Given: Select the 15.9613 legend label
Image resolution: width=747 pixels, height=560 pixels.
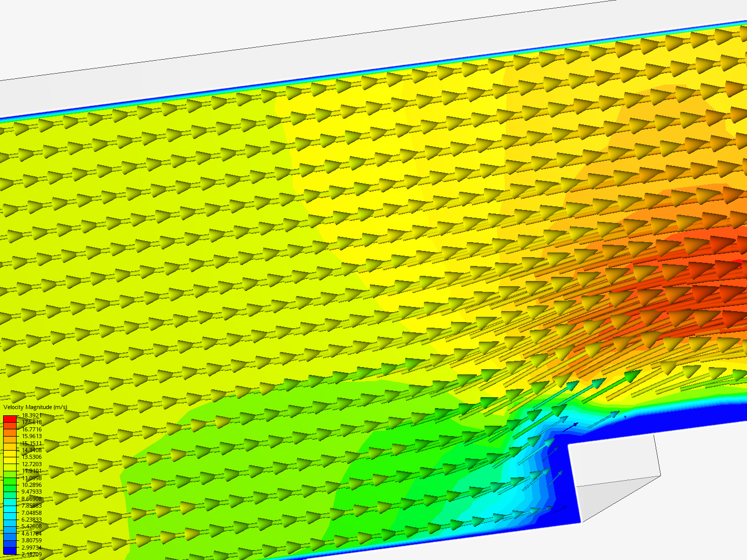Looking at the screenshot, I should pos(32,436).
